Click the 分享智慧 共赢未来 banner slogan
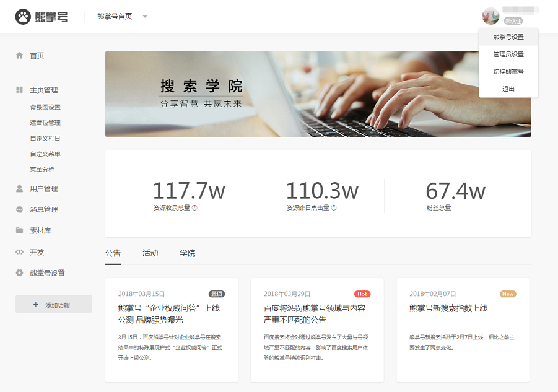 point(201,103)
